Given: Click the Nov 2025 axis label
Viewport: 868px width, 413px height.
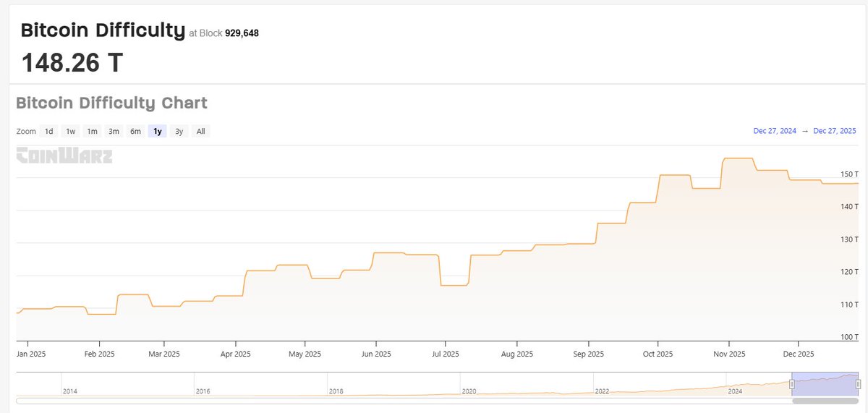Looking at the screenshot, I should click(729, 354).
